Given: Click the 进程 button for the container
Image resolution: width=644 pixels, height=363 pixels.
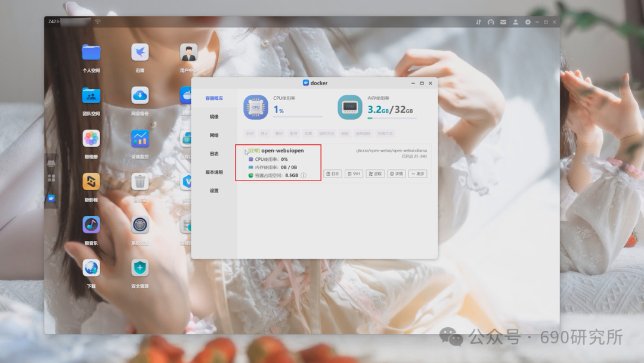Looking at the screenshot, I should pos(375,173).
